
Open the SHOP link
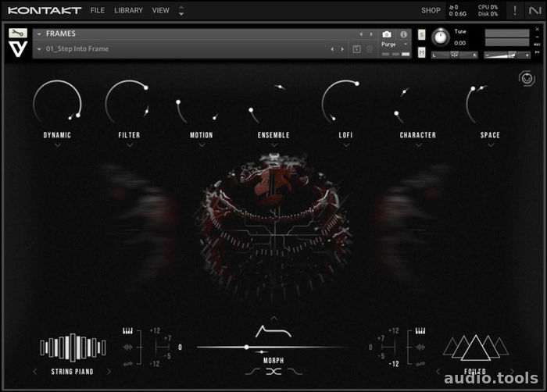click(x=431, y=10)
